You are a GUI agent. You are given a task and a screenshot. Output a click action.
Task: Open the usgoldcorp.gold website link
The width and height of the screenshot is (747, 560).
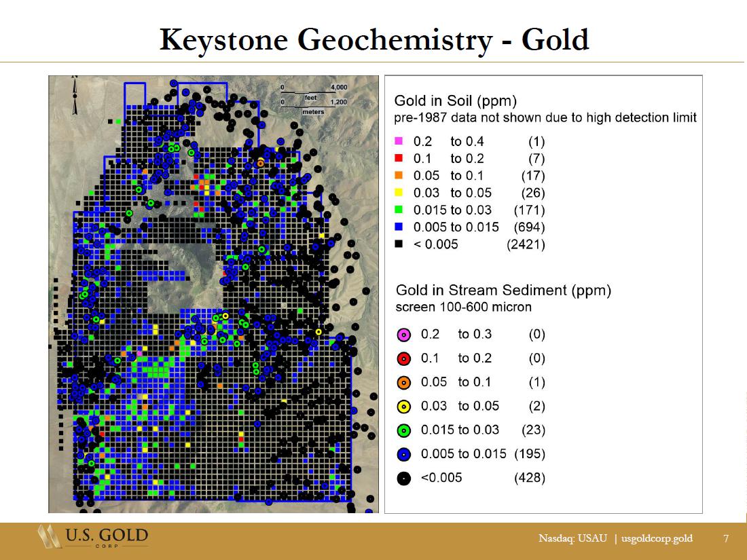point(657,538)
